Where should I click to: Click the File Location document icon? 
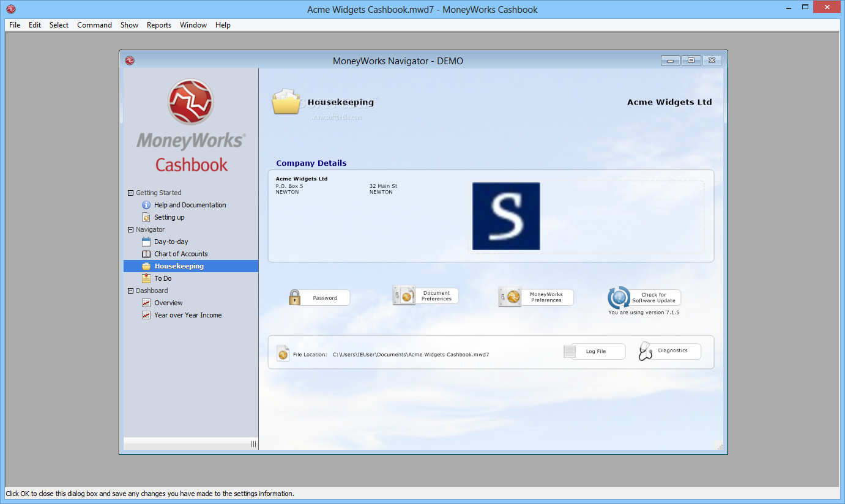point(283,353)
